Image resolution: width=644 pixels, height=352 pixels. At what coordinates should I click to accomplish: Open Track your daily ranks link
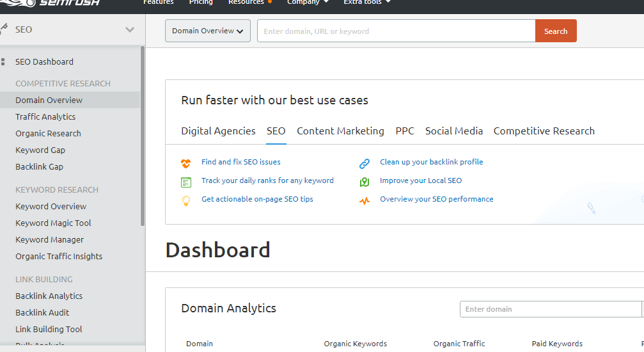pyautogui.click(x=267, y=180)
